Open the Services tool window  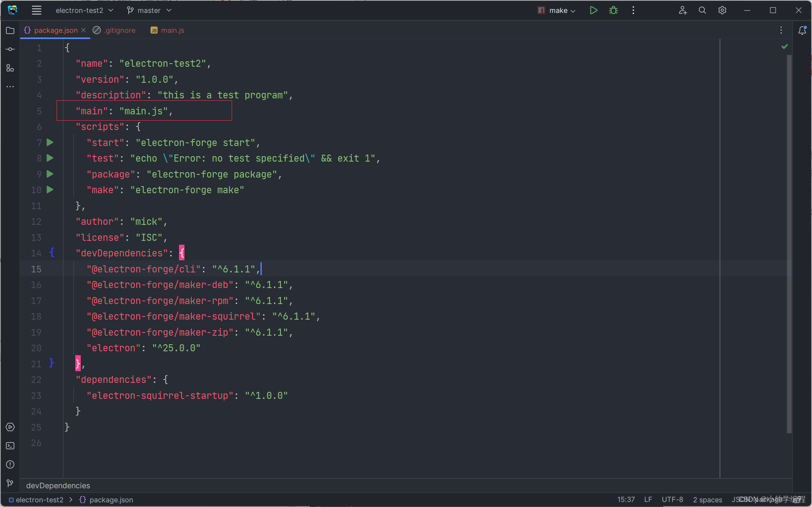tap(10, 427)
